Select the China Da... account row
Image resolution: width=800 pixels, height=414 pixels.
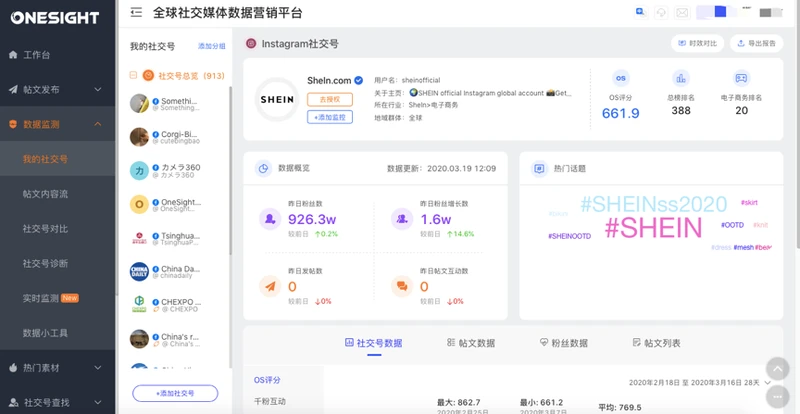[176, 272]
